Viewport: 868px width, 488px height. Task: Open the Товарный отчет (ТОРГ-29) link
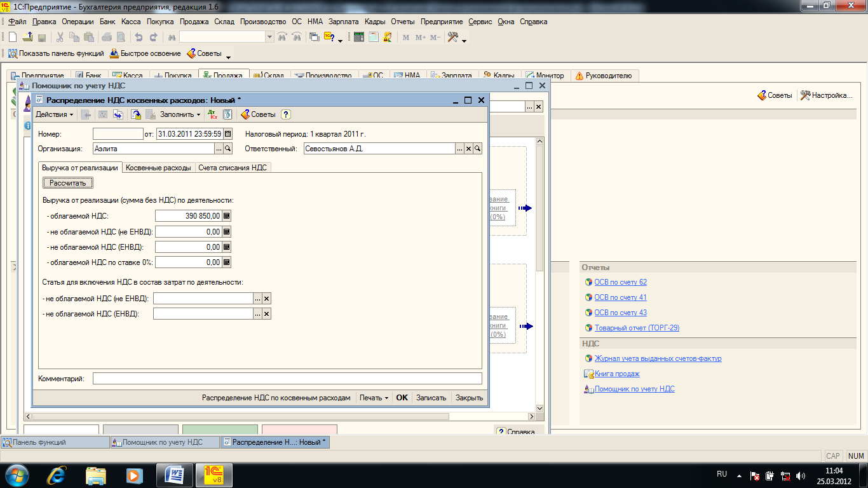pyautogui.click(x=637, y=328)
